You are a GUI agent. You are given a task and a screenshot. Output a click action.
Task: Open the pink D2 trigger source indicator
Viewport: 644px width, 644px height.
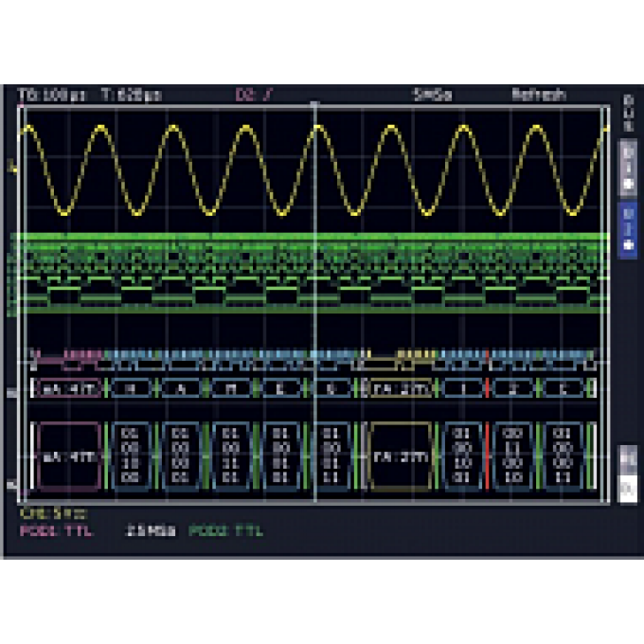254,95
